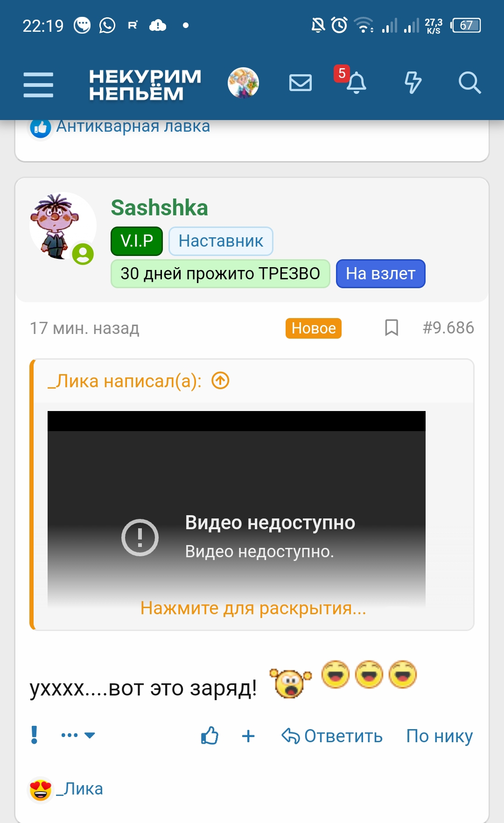Toggle bookmark on post #9.686

pos(392,328)
